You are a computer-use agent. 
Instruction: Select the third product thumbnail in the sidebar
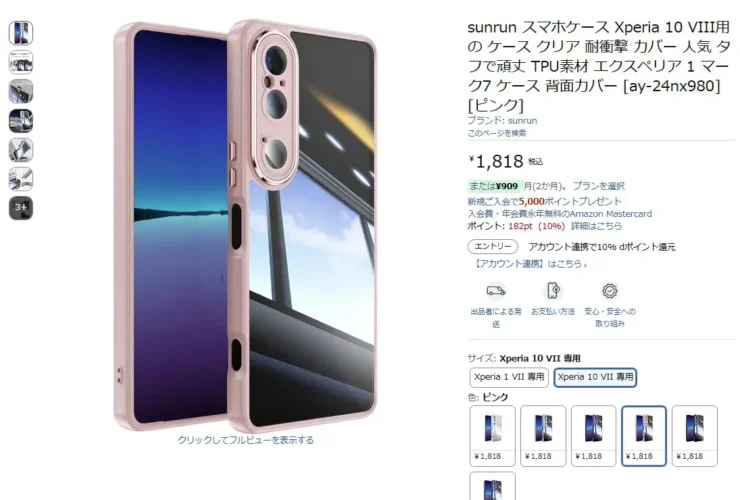(21, 91)
